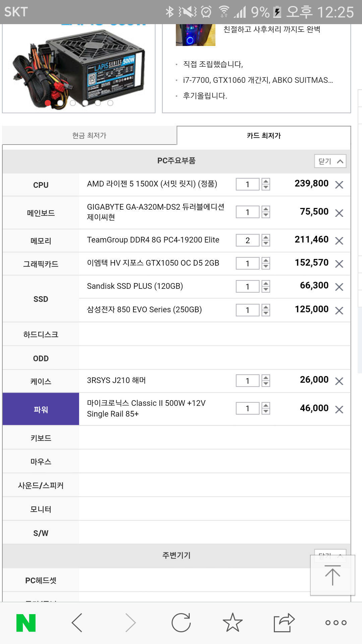Tap the Naver N home icon
362x644 pixels.
(x=26, y=623)
